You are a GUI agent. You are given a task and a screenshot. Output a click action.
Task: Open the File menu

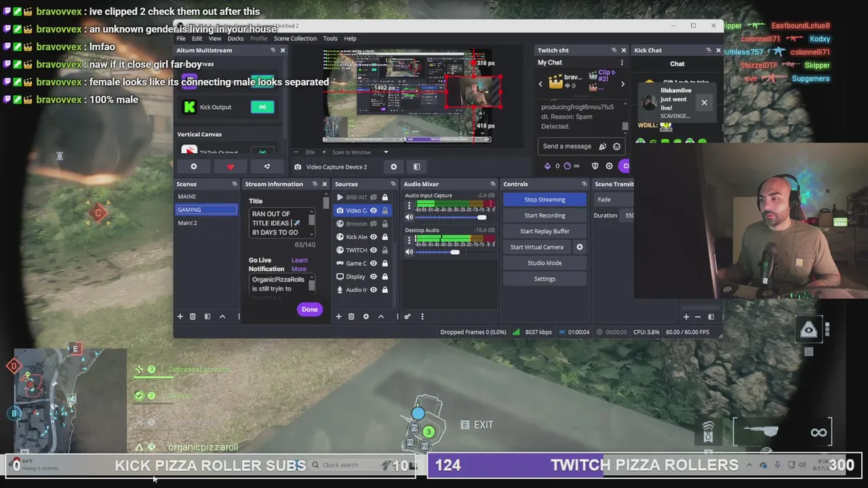pos(181,39)
